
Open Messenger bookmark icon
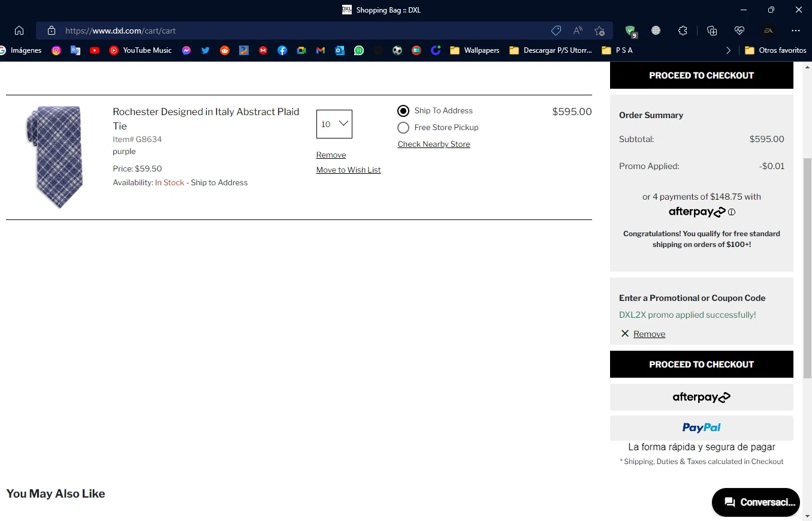point(186,50)
